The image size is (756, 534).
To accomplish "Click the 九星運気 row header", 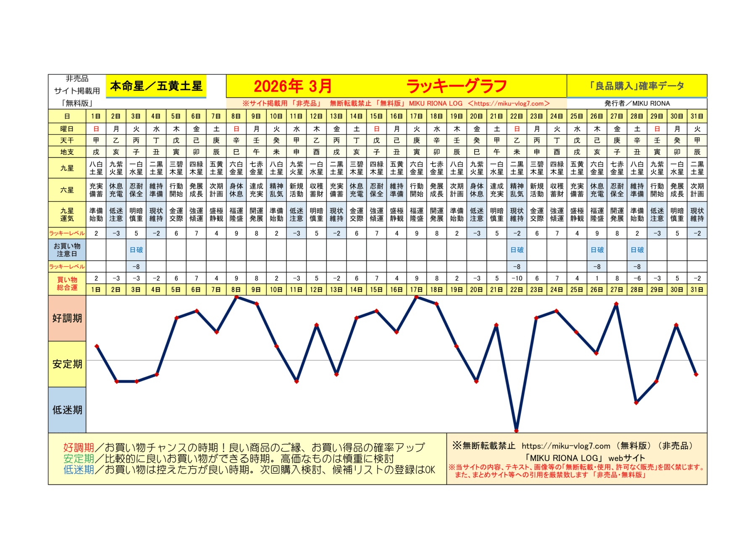I will coord(67,215).
